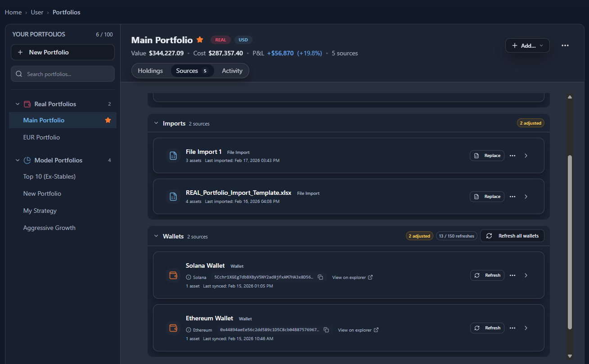
Task: Switch to the Holdings tab
Action: click(150, 71)
